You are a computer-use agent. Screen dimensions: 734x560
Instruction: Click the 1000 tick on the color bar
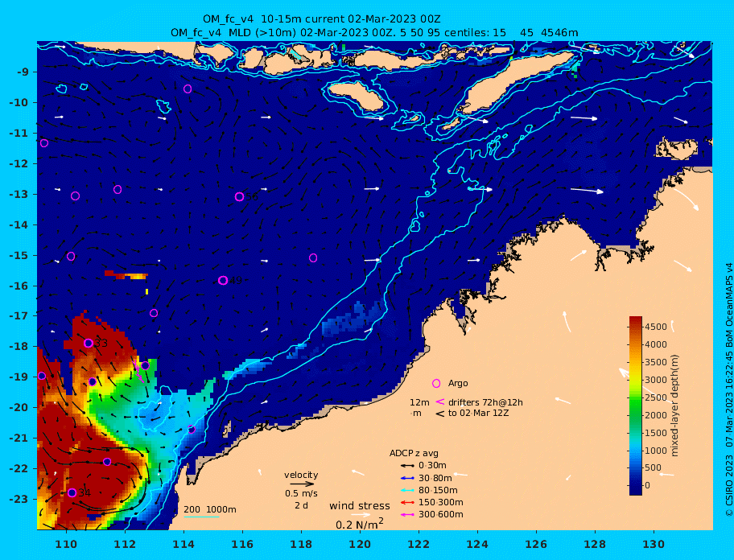[x=656, y=451]
